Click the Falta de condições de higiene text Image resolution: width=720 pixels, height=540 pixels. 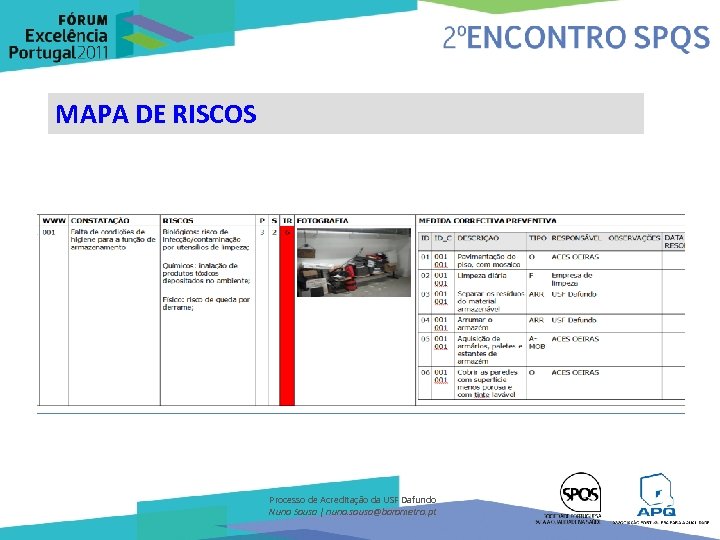tap(113, 240)
